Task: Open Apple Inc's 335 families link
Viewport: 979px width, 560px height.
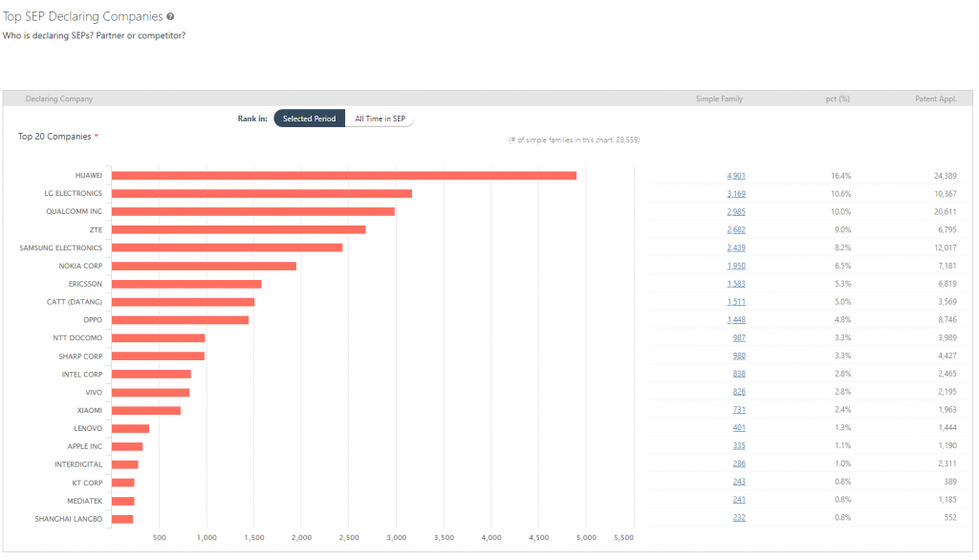Action: (738, 444)
